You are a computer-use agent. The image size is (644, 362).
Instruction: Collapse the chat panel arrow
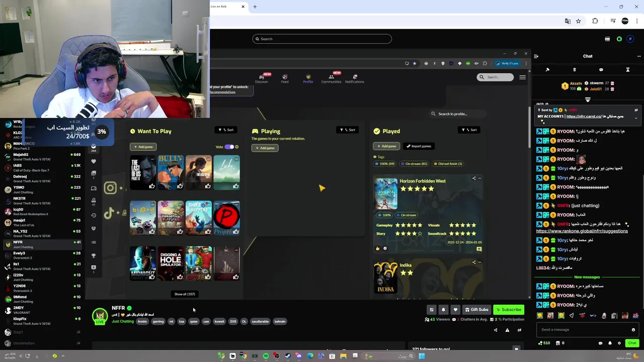(x=536, y=56)
